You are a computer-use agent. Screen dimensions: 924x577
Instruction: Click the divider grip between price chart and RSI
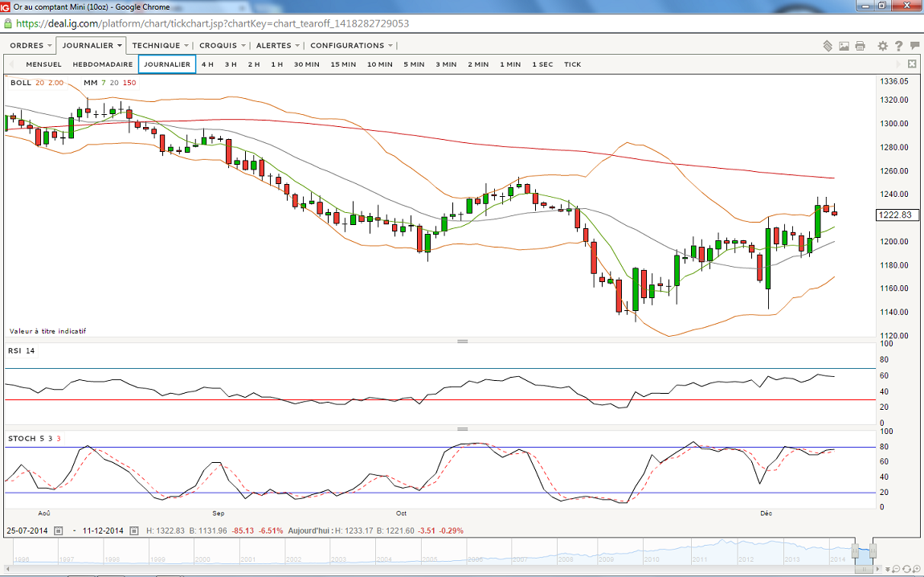(x=463, y=342)
